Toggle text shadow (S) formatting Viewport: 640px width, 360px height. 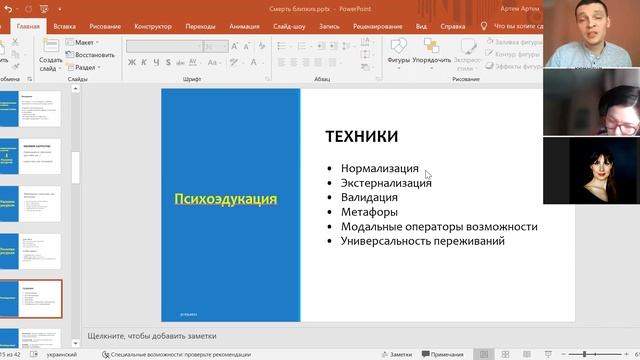[x=168, y=62]
